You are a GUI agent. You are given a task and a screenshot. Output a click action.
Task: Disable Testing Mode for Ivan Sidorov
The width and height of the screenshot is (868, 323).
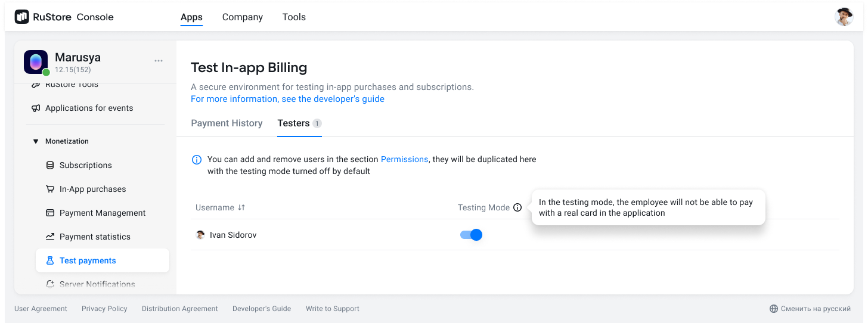point(471,235)
